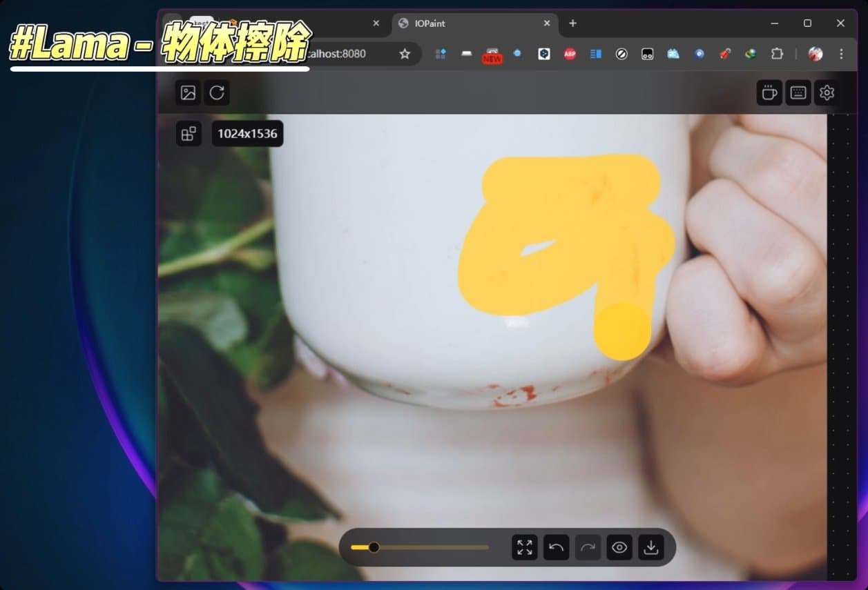This screenshot has height=590, width=868.
Task: Open the keyboard shortcuts panel
Action: pyautogui.click(x=798, y=92)
